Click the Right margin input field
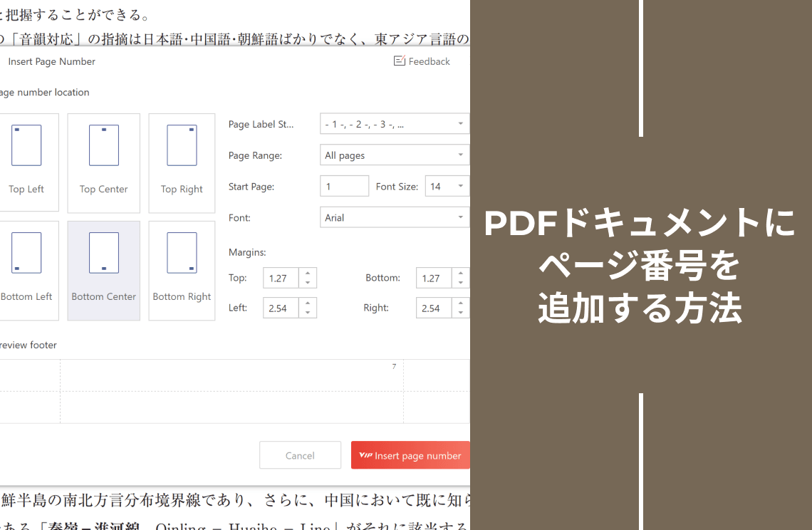The width and height of the screenshot is (812, 530). (433, 308)
